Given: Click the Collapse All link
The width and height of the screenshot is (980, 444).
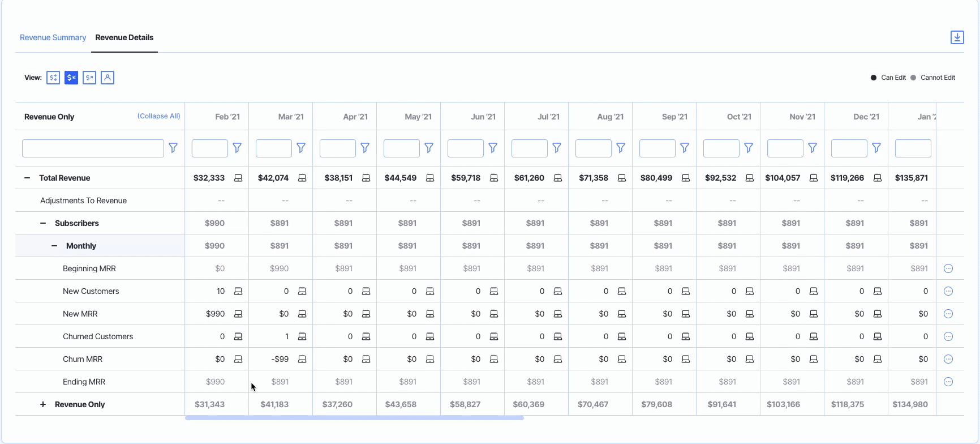Looking at the screenshot, I should (158, 116).
